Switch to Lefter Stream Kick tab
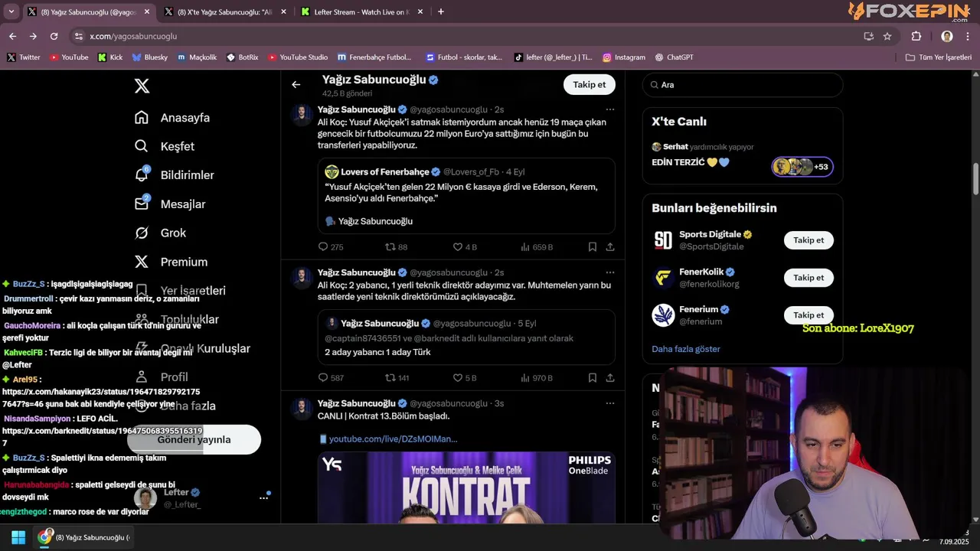The width and height of the screenshot is (980, 551). (361, 12)
